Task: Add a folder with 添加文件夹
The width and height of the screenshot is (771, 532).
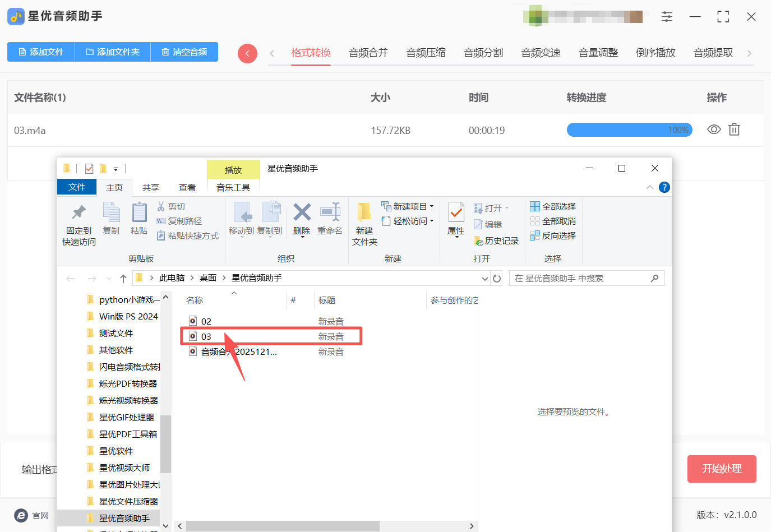Action: point(112,51)
